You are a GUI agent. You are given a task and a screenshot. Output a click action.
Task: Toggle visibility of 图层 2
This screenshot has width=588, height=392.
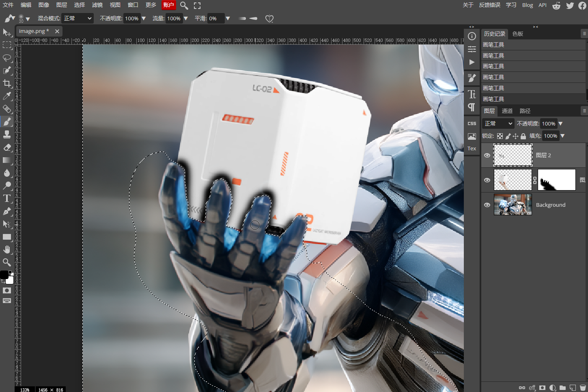click(487, 155)
